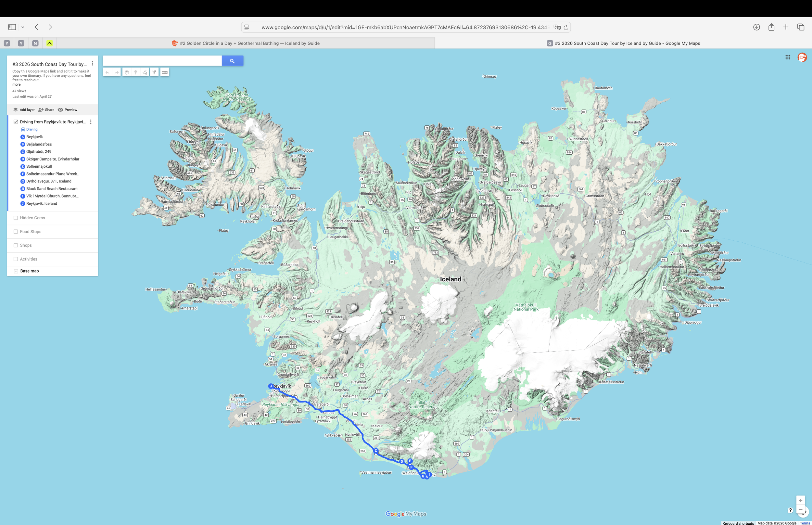Image resolution: width=812 pixels, height=525 pixels.
Task: Show Safari downloads
Action: pyautogui.click(x=756, y=27)
